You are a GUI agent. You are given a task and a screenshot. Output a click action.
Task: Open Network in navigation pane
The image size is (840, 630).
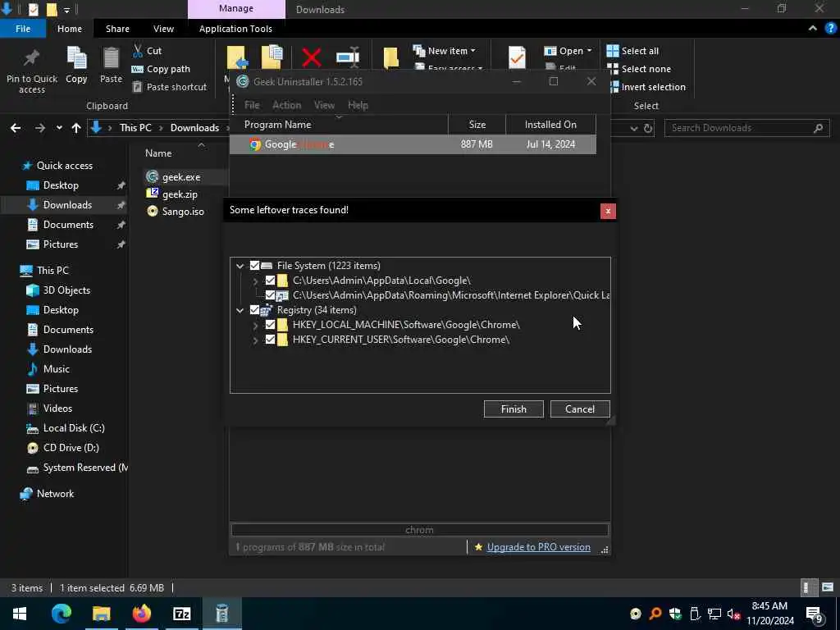47,493
